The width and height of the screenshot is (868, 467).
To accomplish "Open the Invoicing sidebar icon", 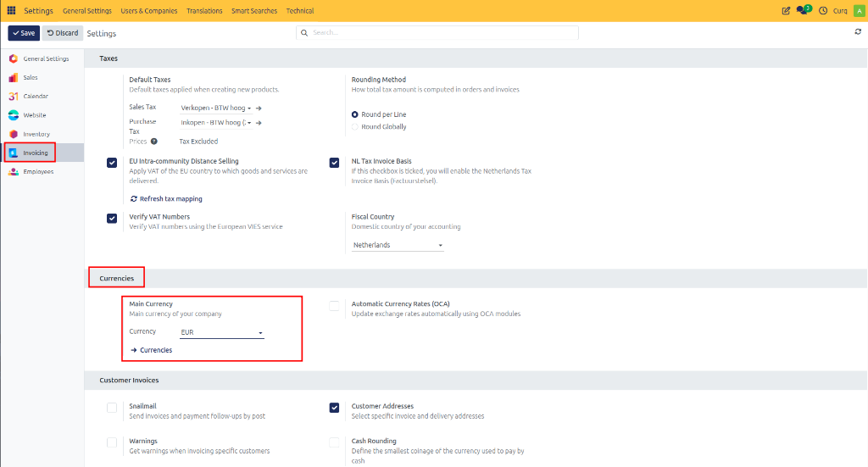I will tap(14, 153).
